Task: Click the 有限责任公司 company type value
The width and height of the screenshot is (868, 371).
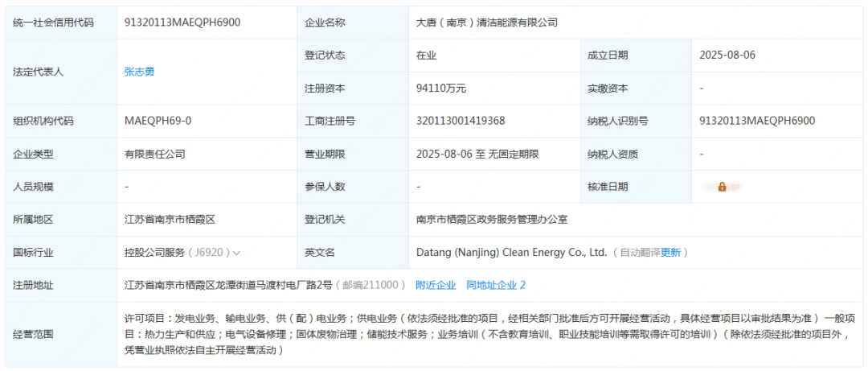Action: pyautogui.click(x=155, y=154)
